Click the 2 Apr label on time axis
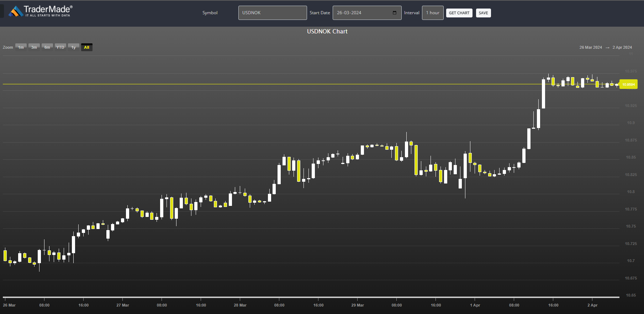Viewport: 644px width, 314px height. pos(592,305)
